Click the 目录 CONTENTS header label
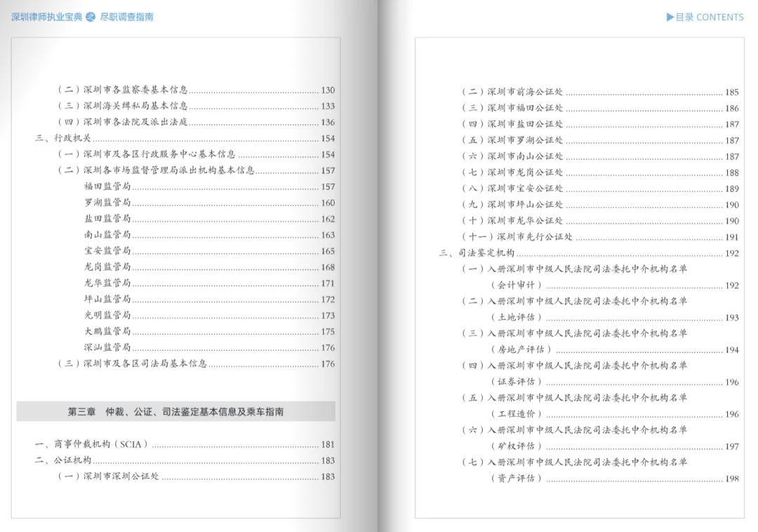Viewport: 758px width, 532px height. click(x=709, y=18)
